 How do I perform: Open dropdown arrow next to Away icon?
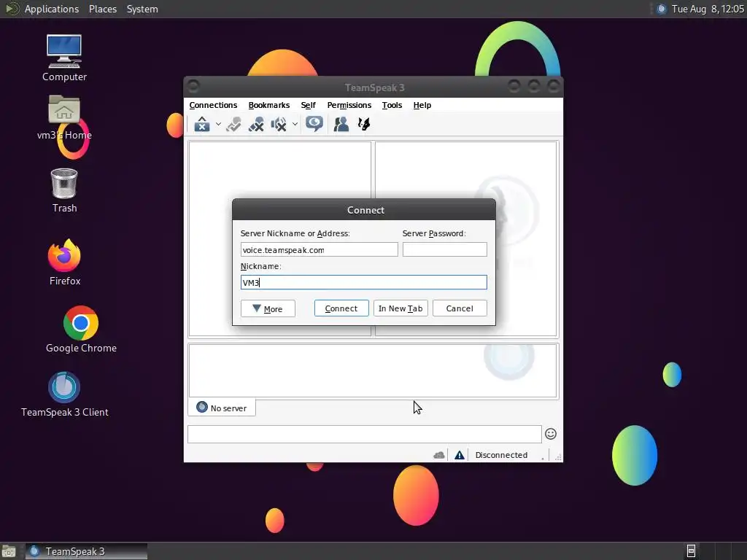[x=218, y=124]
